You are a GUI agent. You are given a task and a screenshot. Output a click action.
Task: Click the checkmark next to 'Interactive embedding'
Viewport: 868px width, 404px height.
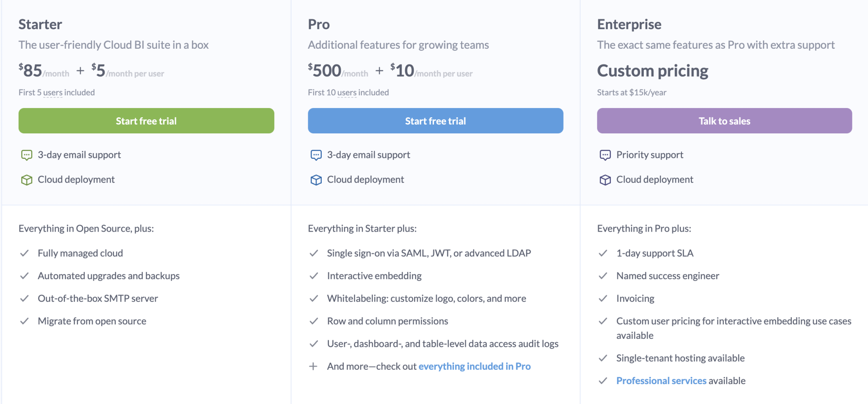[314, 276]
